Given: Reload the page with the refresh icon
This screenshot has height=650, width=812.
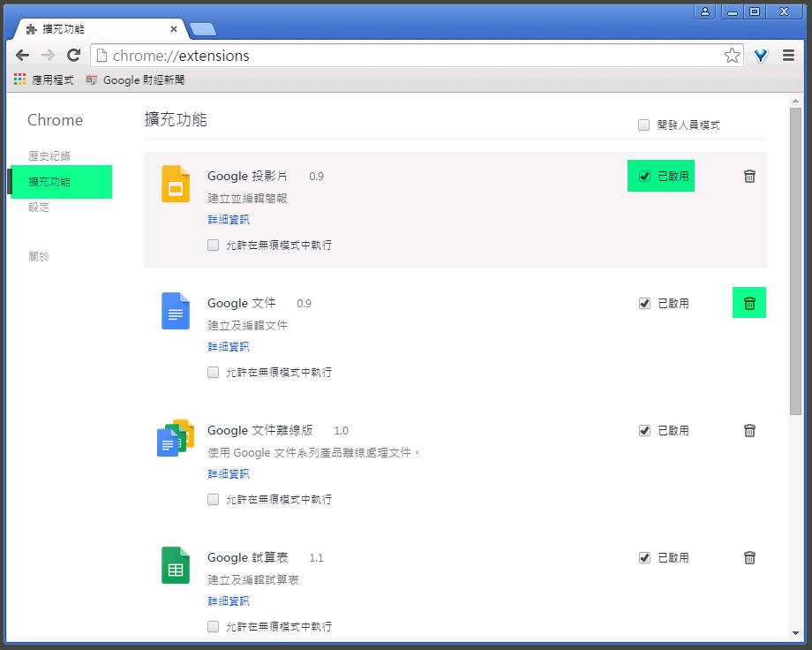Looking at the screenshot, I should pyautogui.click(x=73, y=55).
